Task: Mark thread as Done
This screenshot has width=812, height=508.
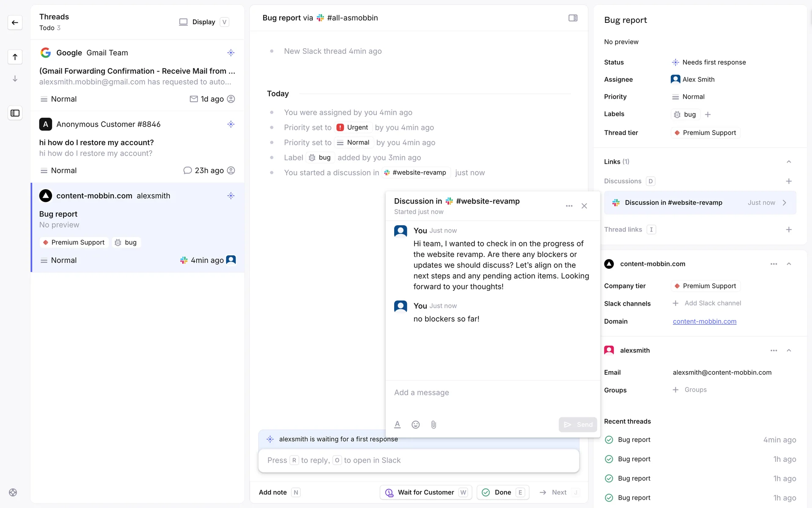Action: pyautogui.click(x=502, y=492)
